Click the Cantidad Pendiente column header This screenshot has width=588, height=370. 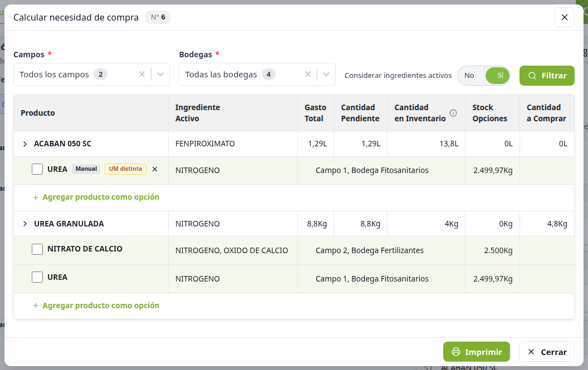click(360, 113)
